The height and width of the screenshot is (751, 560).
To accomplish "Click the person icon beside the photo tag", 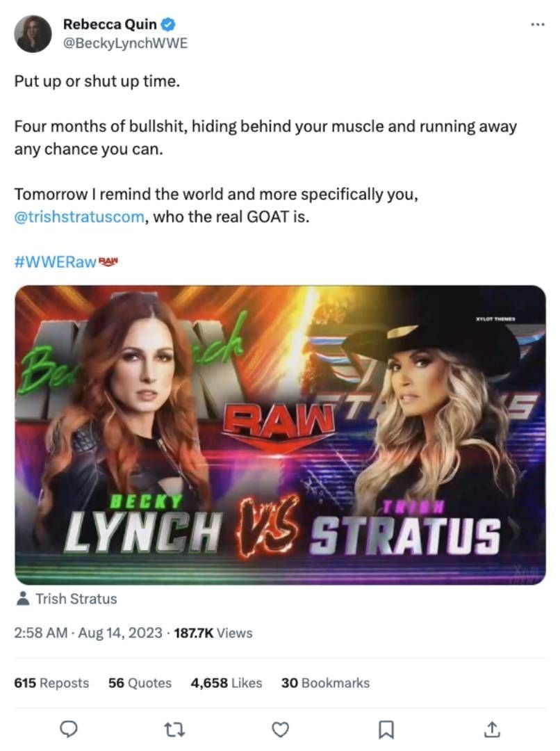I will coord(22,598).
